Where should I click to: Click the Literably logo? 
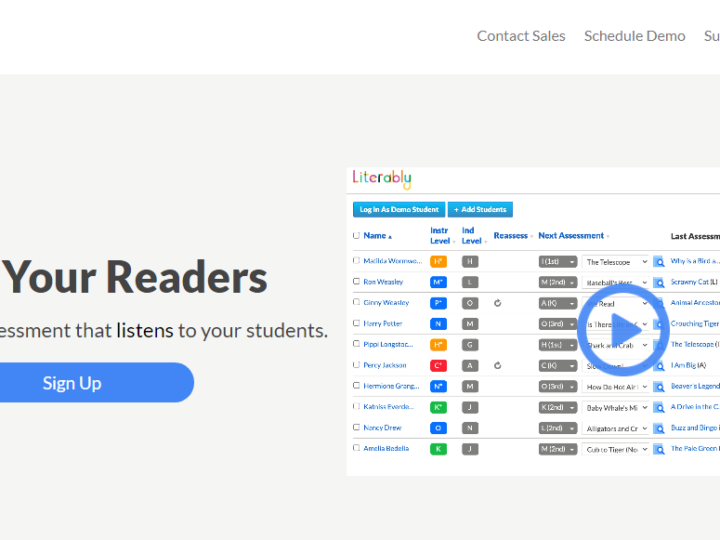pos(382,179)
